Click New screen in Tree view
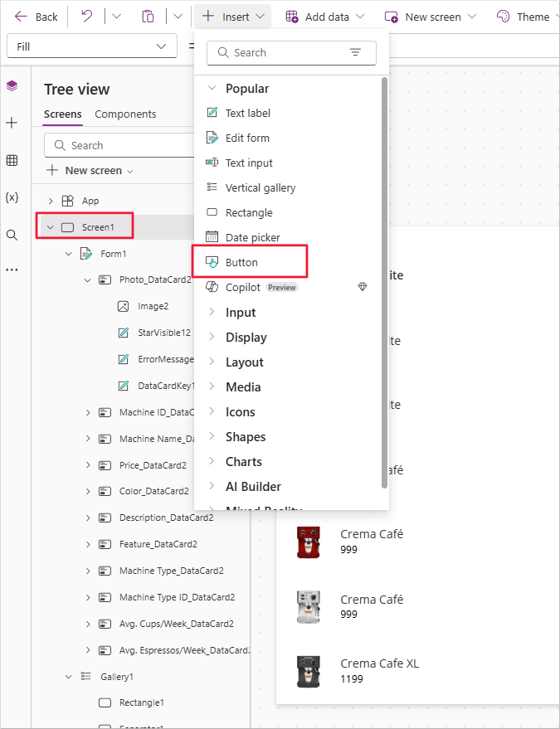This screenshot has width=560, height=729. pyautogui.click(x=90, y=170)
